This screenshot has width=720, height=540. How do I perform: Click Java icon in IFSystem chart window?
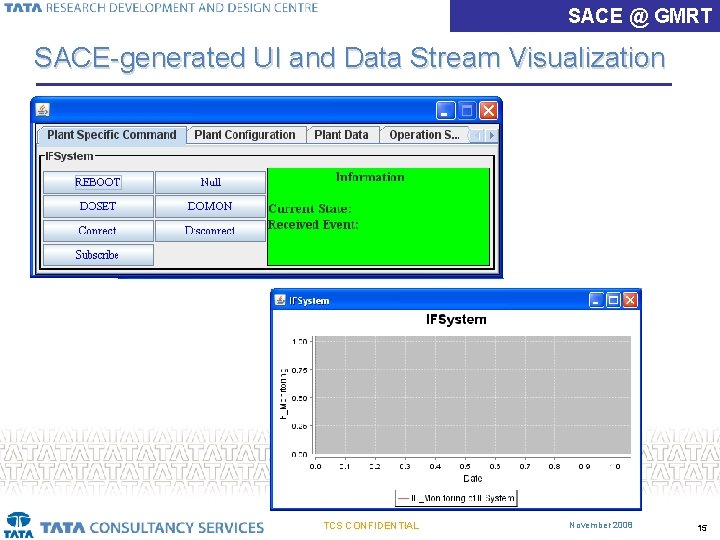pos(280,300)
